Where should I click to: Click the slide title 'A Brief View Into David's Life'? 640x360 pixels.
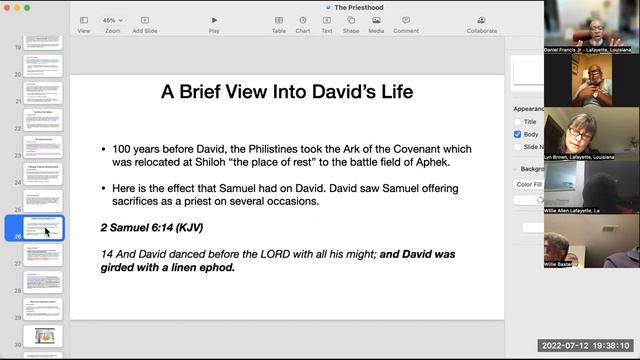[287, 91]
